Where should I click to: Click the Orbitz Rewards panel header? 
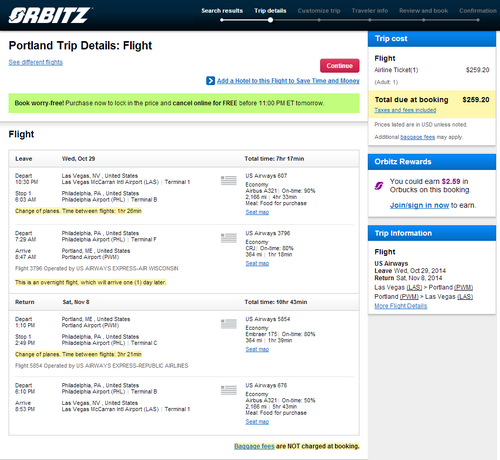click(432, 162)
